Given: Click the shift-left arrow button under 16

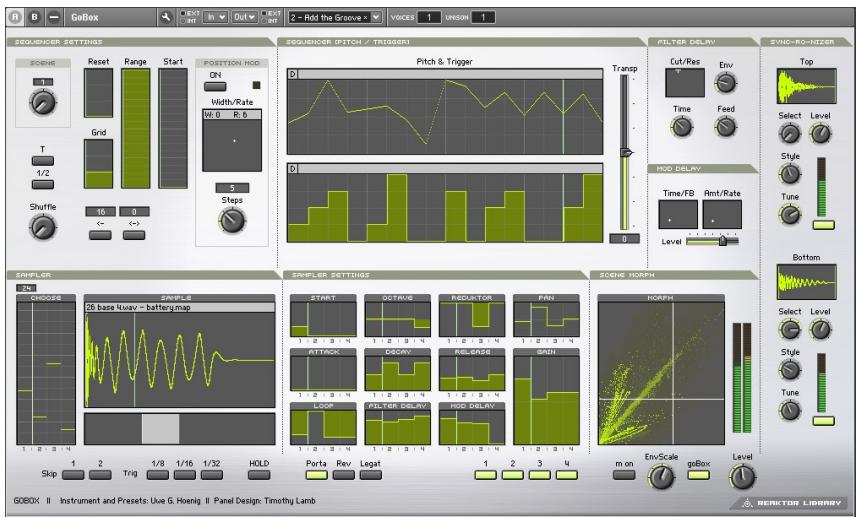Looking at the screenshot, I should point(101,235).
